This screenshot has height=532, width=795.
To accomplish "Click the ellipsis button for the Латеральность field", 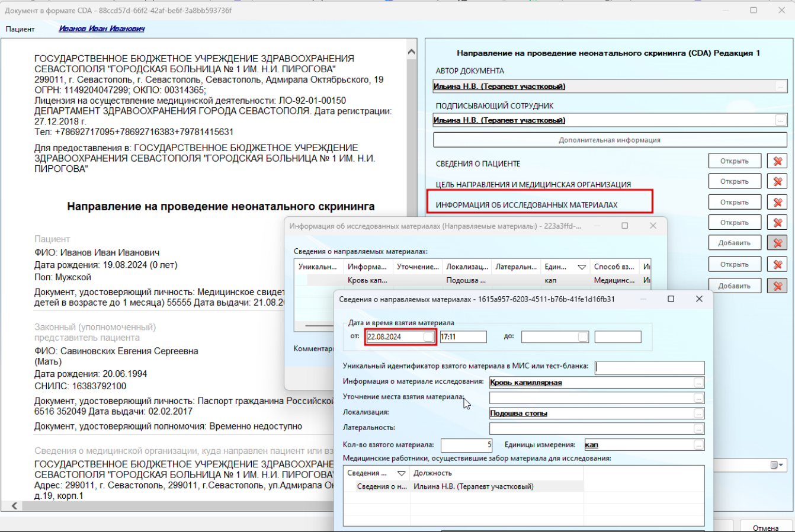I will pos(699,428).
